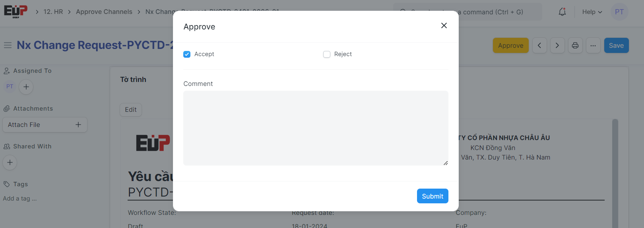644x228 pixels.
Task: Share document with plus icon
Action: [10, 162]
